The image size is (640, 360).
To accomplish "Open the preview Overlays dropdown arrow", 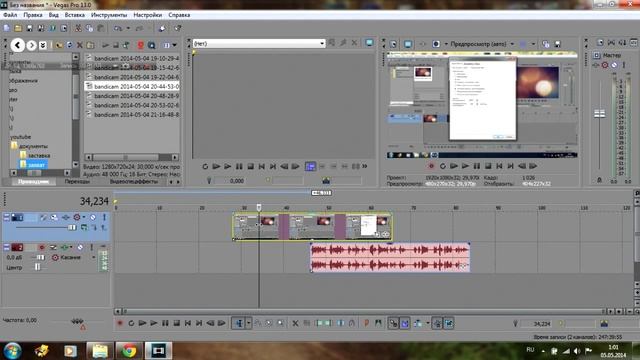I will tap(533, 44).
